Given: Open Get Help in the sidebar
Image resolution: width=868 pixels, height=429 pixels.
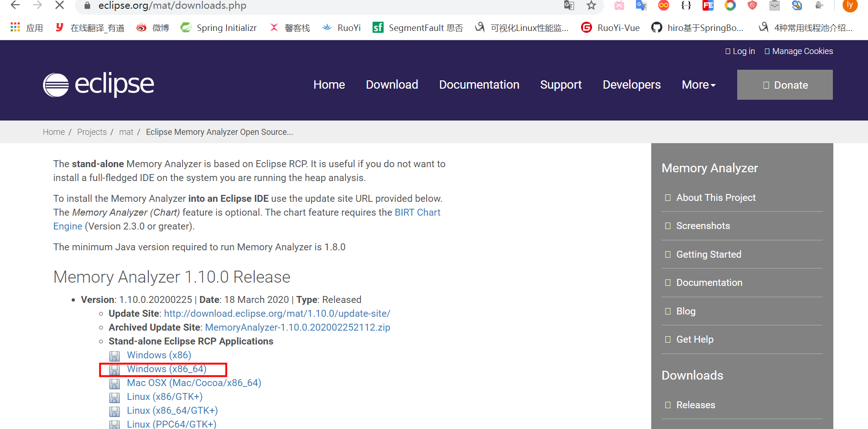Looking at the screenshot, I should pos(695,339).
